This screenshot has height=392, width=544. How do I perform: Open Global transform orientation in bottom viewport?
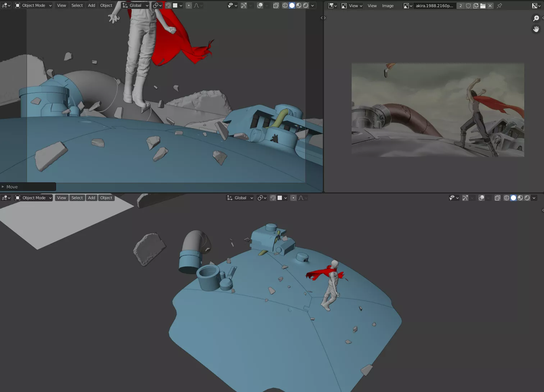(240, 198)
